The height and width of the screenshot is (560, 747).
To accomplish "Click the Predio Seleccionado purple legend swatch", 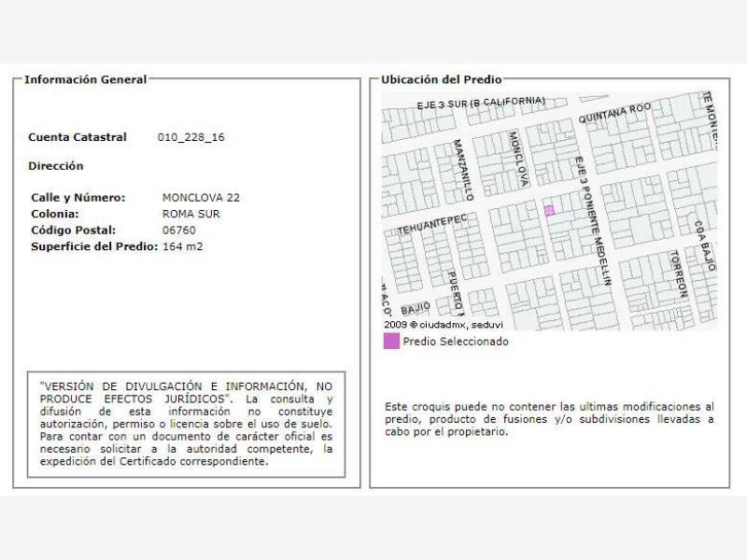I will 391,341.
